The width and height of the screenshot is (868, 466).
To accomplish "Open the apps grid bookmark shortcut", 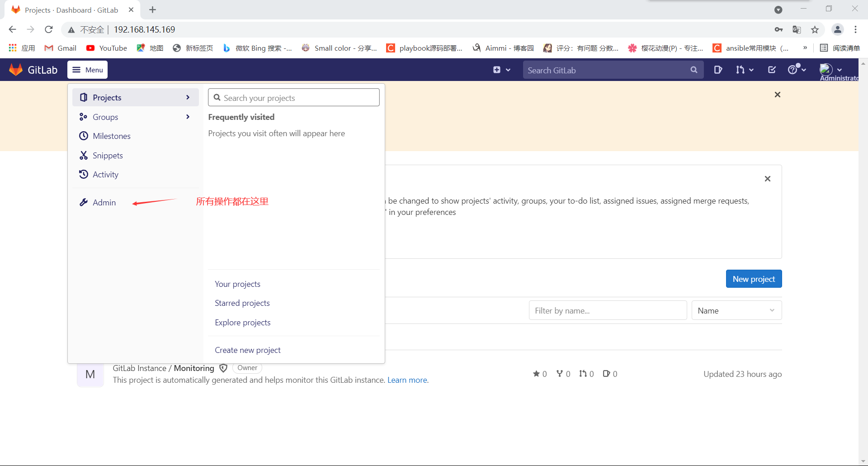I will (x=22, y=48).
